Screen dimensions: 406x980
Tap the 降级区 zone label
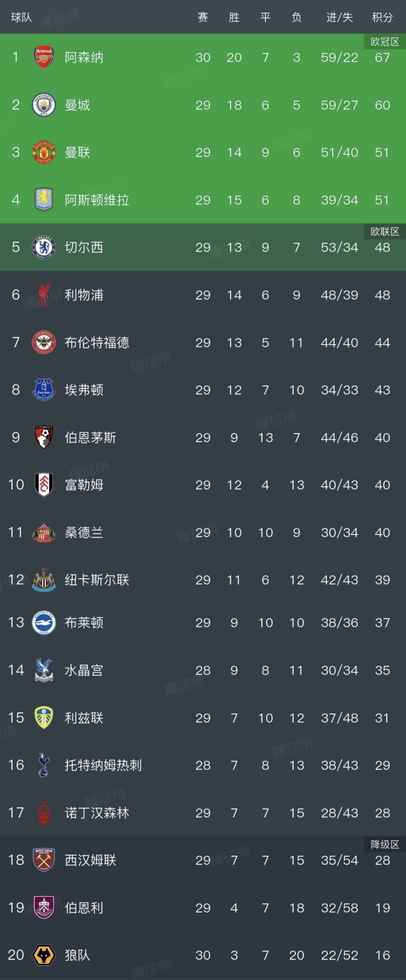click(385, 844)
